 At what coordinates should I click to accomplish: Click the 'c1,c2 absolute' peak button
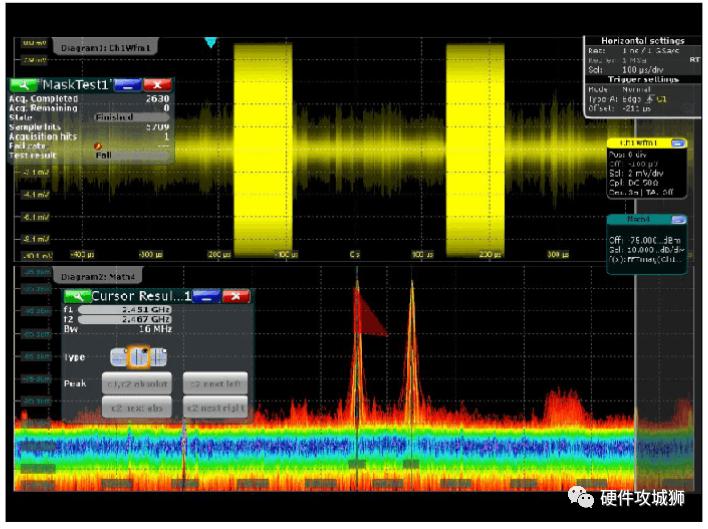[137, 384]
